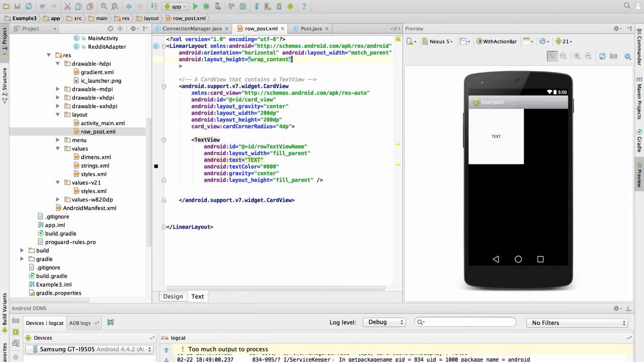Select AndroidManifest.xml in project tree
Image resolution: width=644 pixels, height=362 pixels.
tap(90, 208)
